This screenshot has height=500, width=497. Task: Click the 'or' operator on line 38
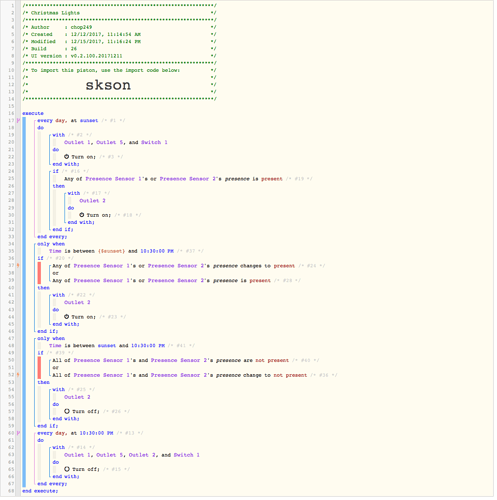[x=55, y=273]
